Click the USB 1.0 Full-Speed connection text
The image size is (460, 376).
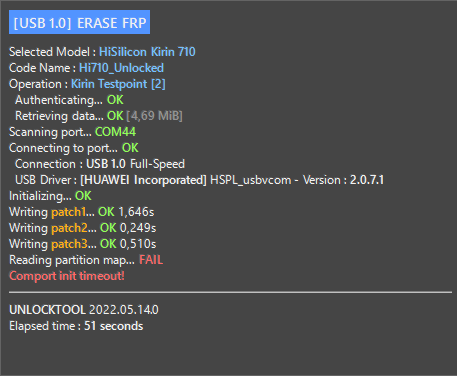[135, 164]
